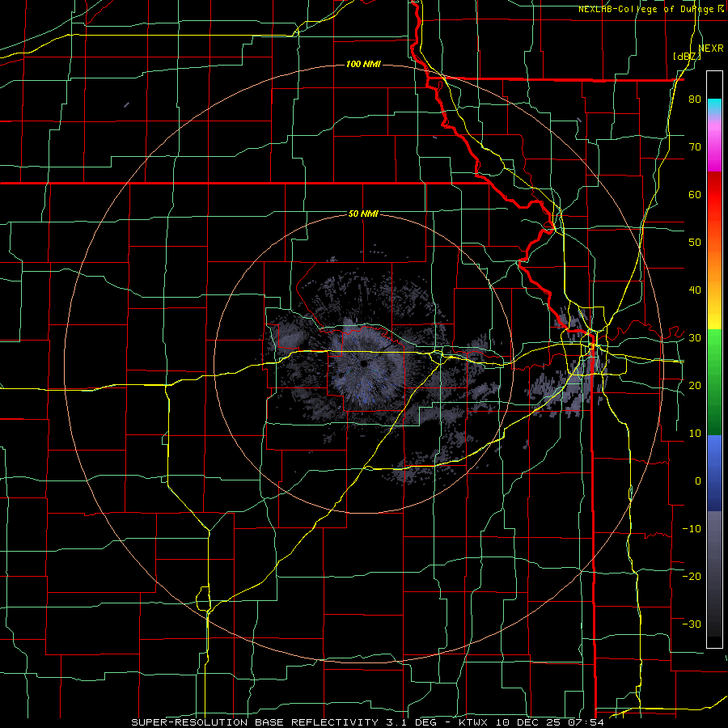
Task: Click the green band of the reflectivity color bar
Action: point(714,382)
